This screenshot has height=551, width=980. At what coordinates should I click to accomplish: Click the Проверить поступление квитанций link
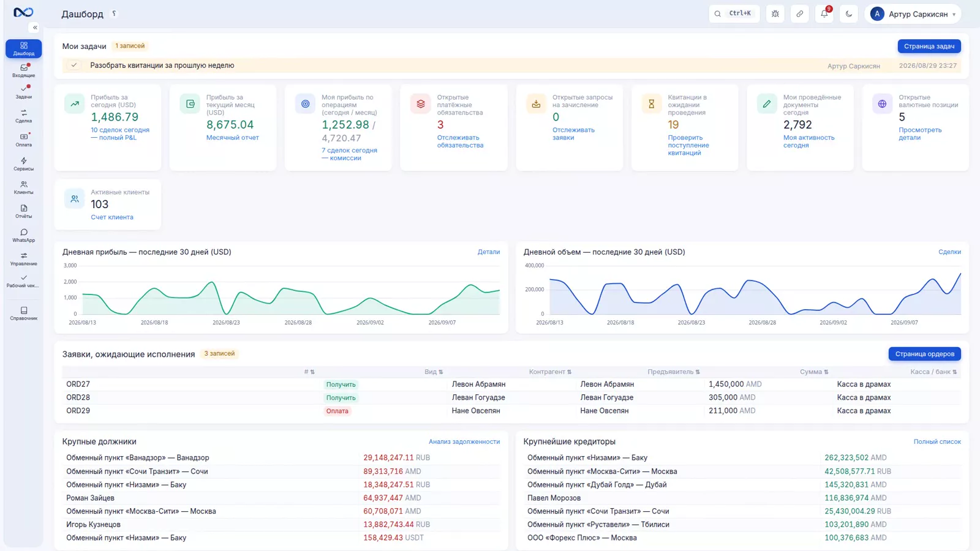click(688, 145)
